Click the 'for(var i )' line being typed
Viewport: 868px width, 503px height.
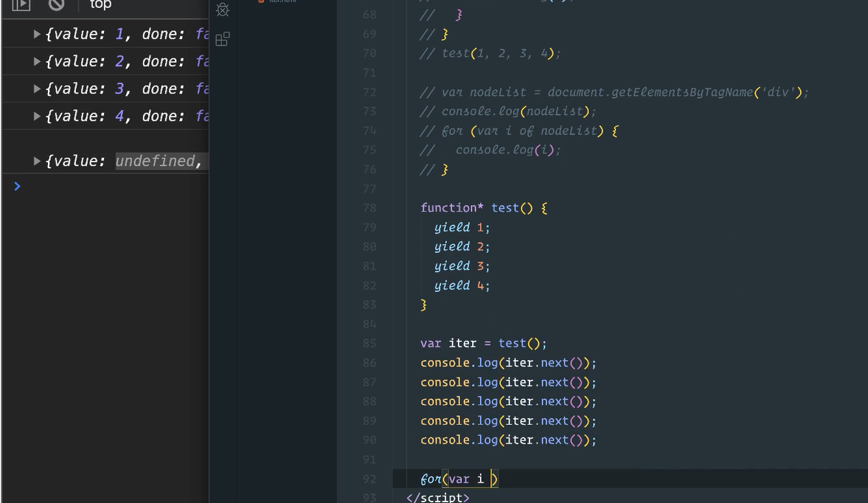click(459, 479)
